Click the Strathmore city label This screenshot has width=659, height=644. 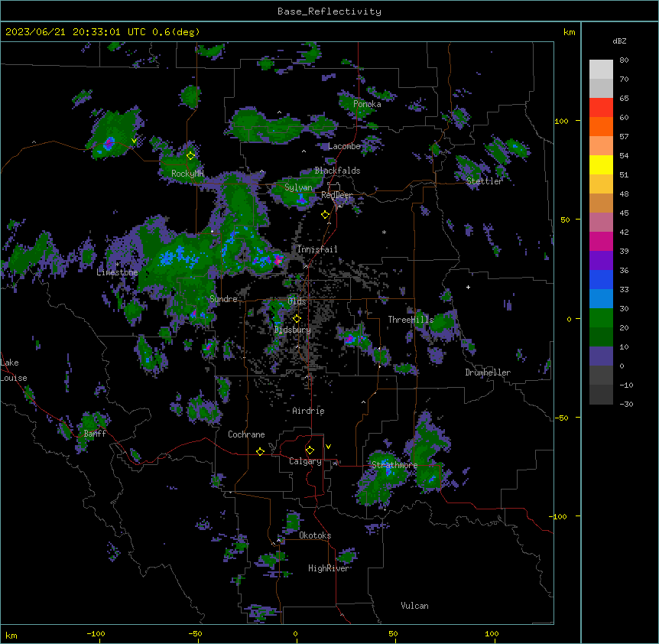[x=394, y=465]
